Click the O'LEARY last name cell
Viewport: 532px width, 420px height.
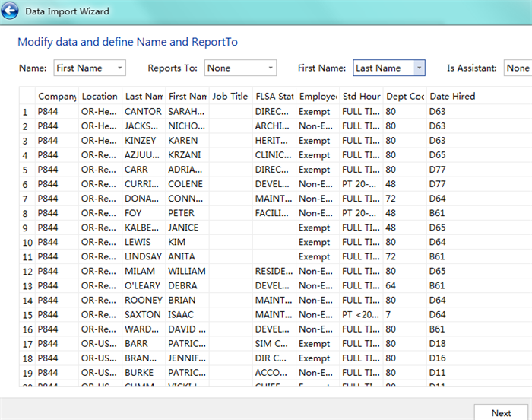point(143,286)
